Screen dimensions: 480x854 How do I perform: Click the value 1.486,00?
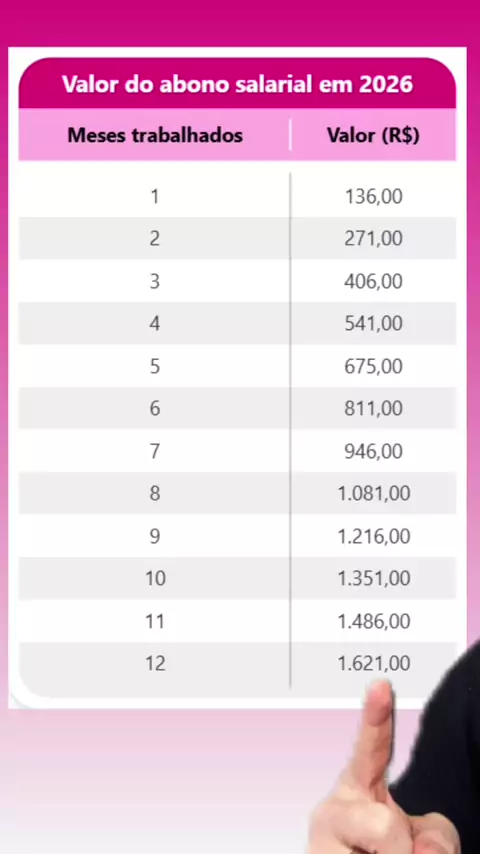374,621
